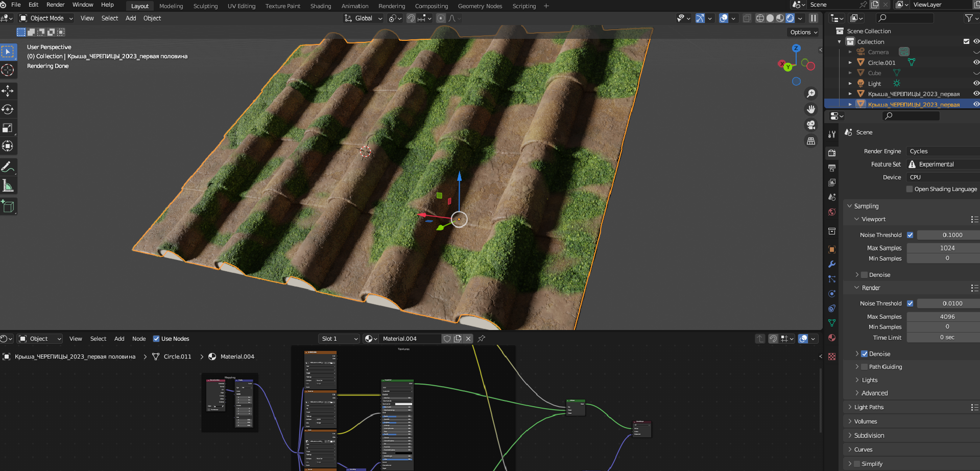Toggle Use Nodes checkbox
This screenshot has height=471, width=980.
156,339
